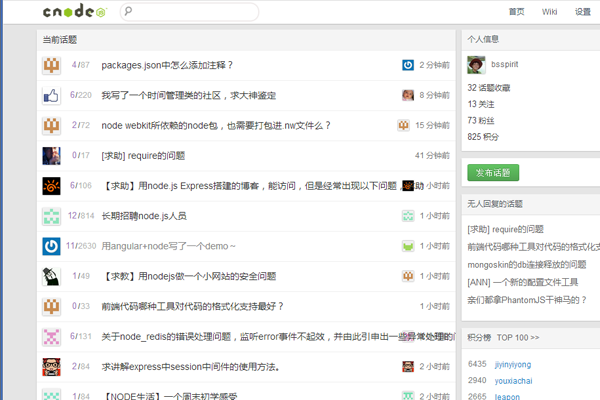Open bsspirit profile avatar
600x400 pixels.
pos(476,65)
